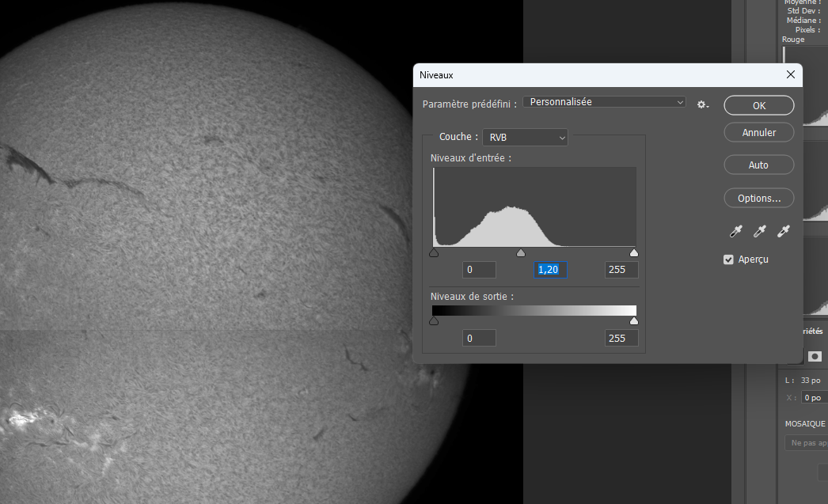Click the input black point slider handle
The height and width of the screenshot is (504, 828).
(434, 253)
